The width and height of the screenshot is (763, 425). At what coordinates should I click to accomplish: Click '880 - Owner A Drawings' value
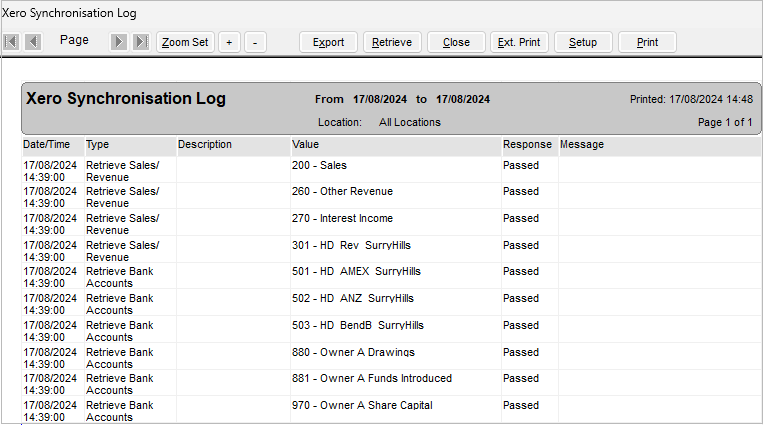pyautogui.click(x=353, y=352)
